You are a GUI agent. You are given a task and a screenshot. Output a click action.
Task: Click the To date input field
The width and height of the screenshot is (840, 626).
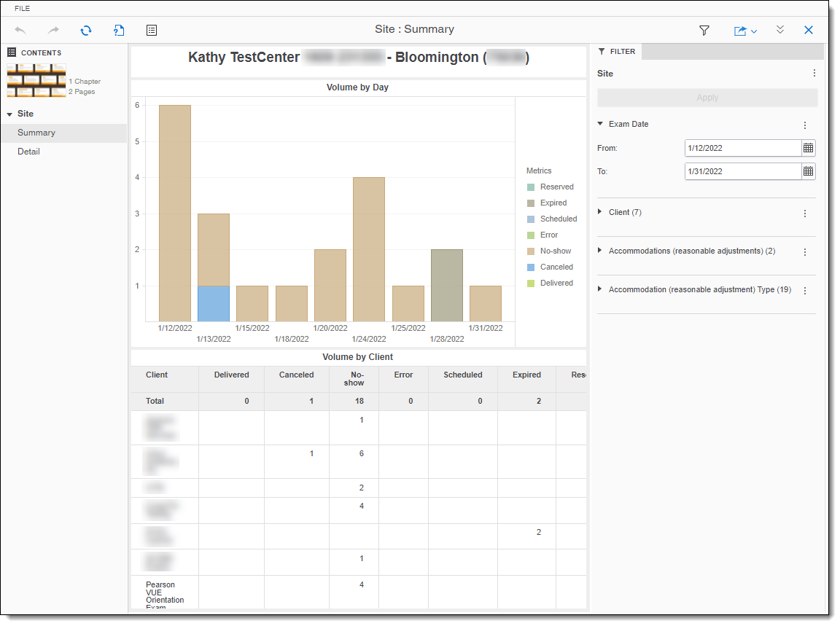pyautogui.click(x=742, y=171)
